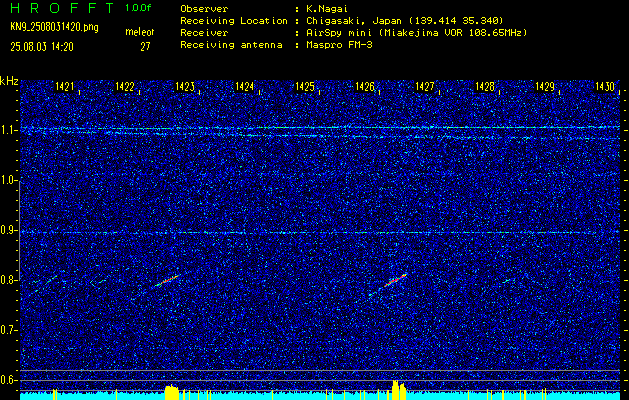Click the 0.8 kHz axis label
The height and width of the screenshot is (400, 629).
click(x=8, y=280)
